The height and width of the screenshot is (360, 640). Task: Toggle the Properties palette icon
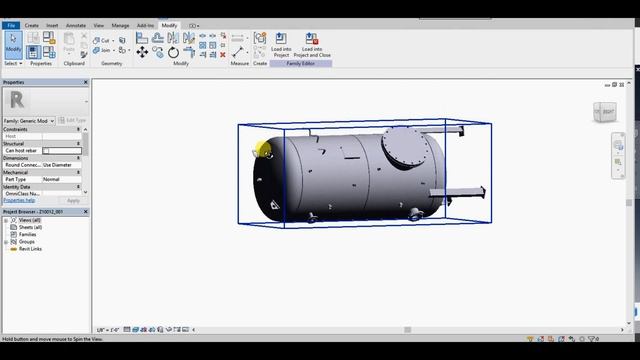(33, 52)
